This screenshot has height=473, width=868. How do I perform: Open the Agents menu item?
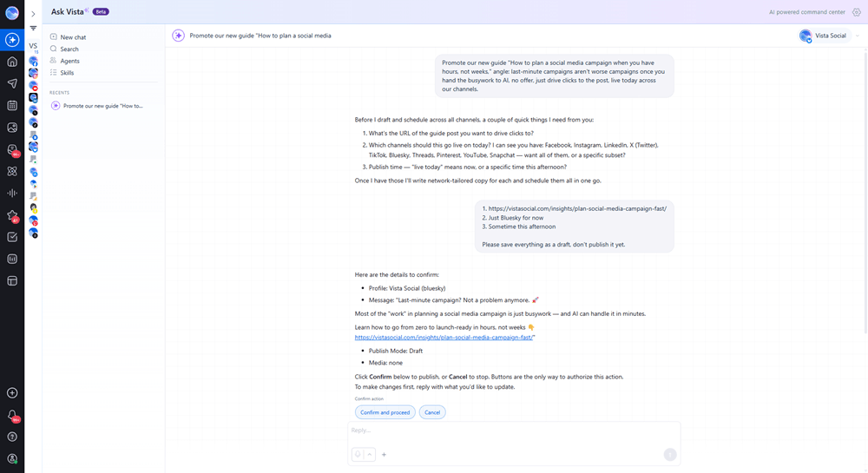click(x=69, y=61)
